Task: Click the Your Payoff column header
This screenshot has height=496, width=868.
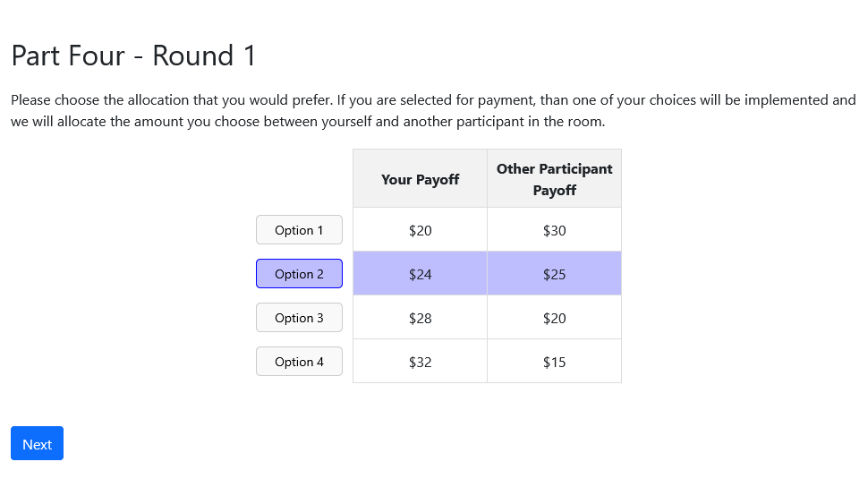Action: [420, 179]
